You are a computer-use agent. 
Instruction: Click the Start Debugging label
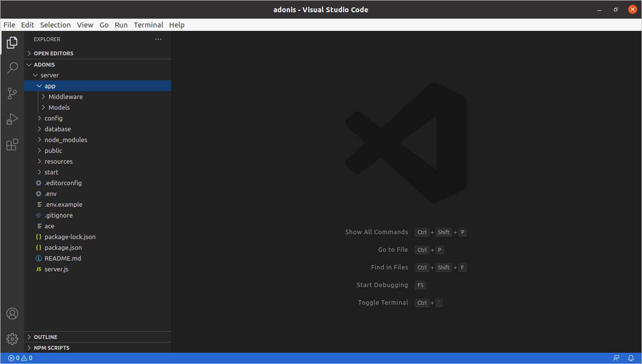pyautogui.click(x=382, y=285)
